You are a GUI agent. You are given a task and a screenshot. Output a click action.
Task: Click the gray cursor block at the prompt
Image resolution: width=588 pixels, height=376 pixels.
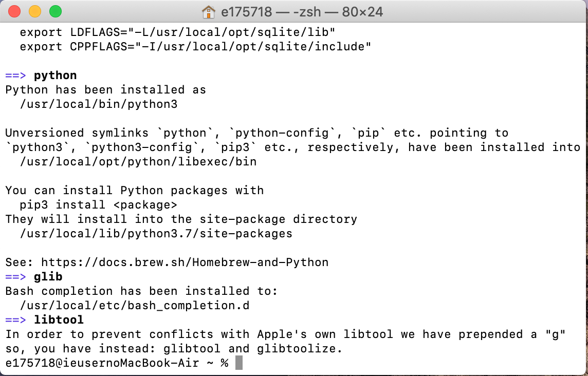pos(239,363)
